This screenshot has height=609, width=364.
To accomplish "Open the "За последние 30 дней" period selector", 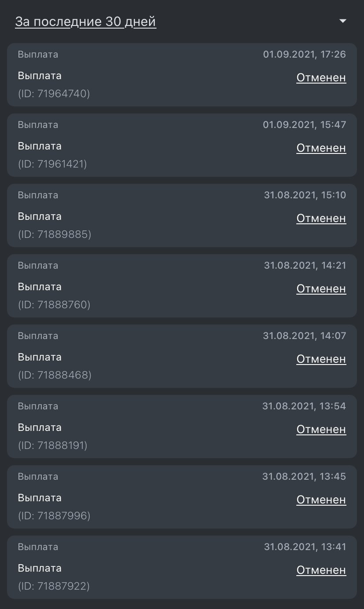I will 85,21.
